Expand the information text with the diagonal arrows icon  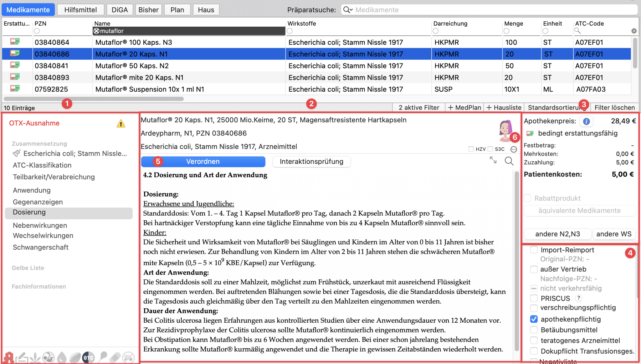coord(493,160)
